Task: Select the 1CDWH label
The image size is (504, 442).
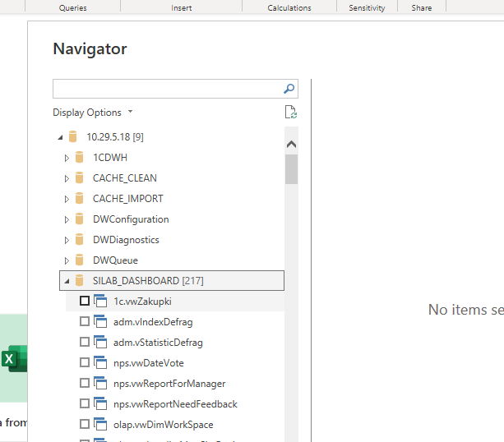Action: [110, 158]
